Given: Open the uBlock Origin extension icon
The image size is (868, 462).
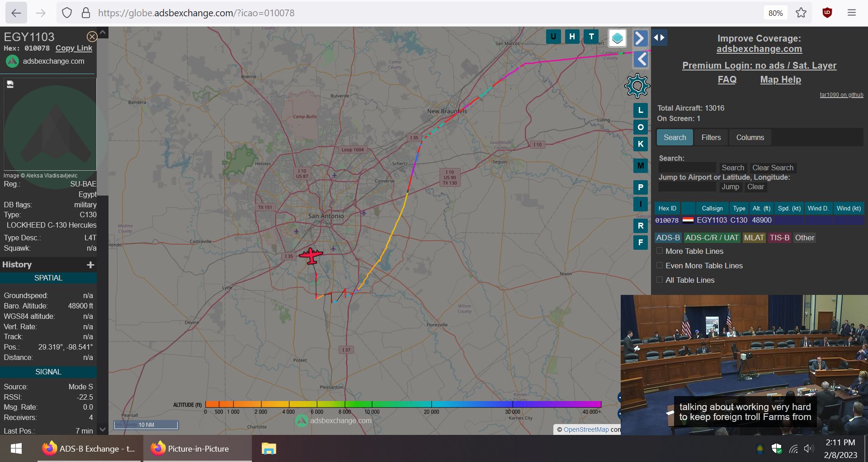Looking at the screenshot, I should [827, 13].
